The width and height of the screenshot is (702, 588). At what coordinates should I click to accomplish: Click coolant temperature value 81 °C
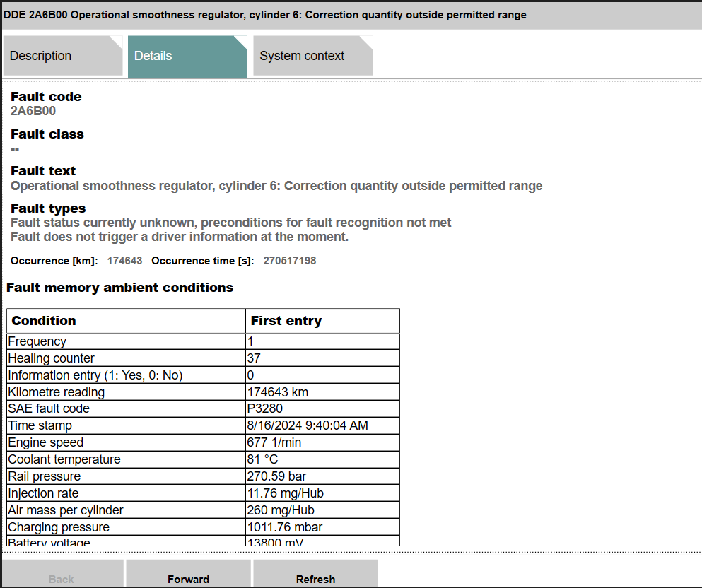click(262, 459)
